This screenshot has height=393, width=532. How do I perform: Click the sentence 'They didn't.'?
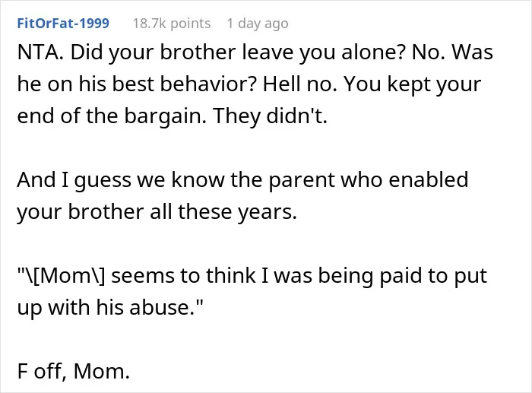pyautogui.click(x=270, y=116)
